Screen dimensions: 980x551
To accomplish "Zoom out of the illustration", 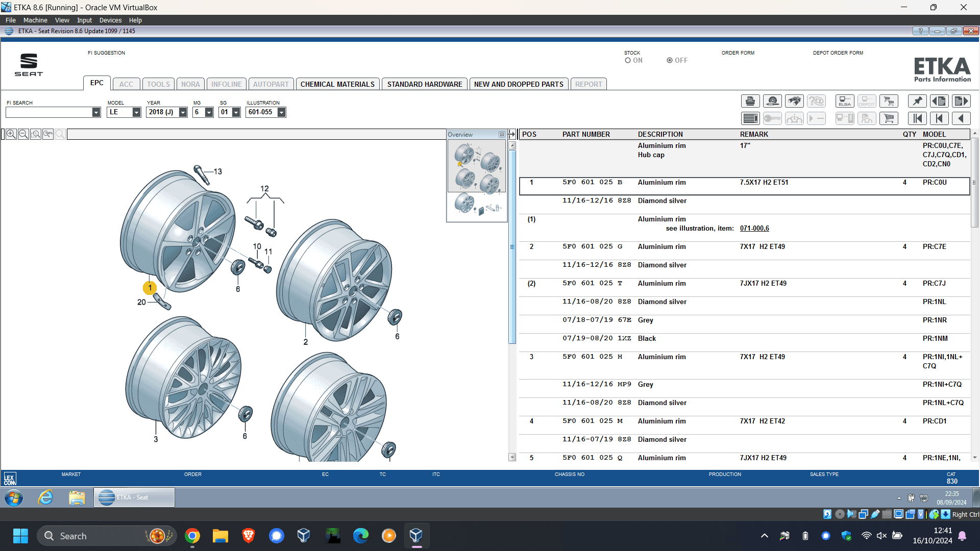I will click(23, 134).
